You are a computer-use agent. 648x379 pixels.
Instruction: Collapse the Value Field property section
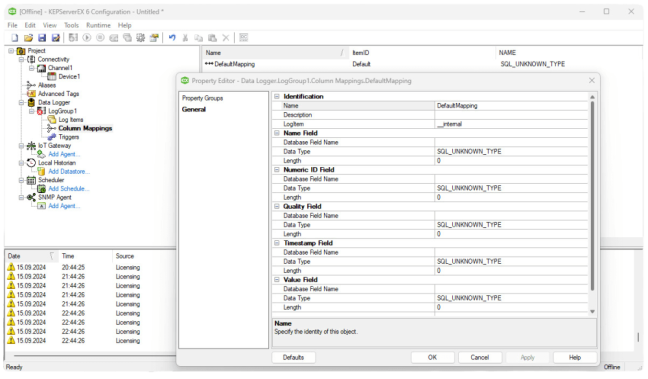tap(277, 280)
